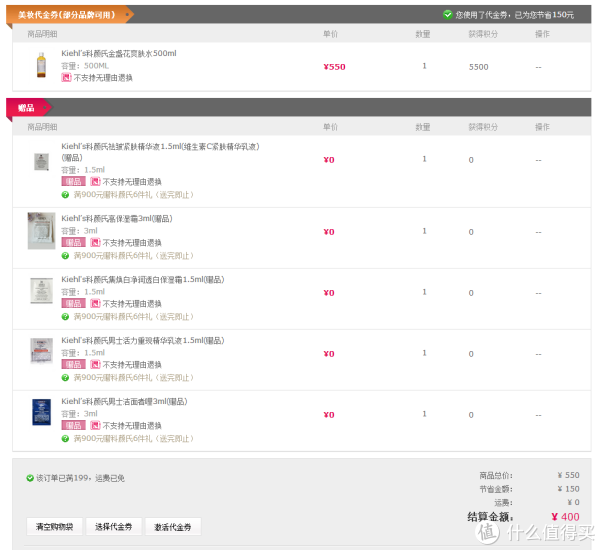600x550 pixels.
Task: Click the 满900元赠科颜氏6件礼 promo under 男士洁面者喱
Action: coord(134,439)
